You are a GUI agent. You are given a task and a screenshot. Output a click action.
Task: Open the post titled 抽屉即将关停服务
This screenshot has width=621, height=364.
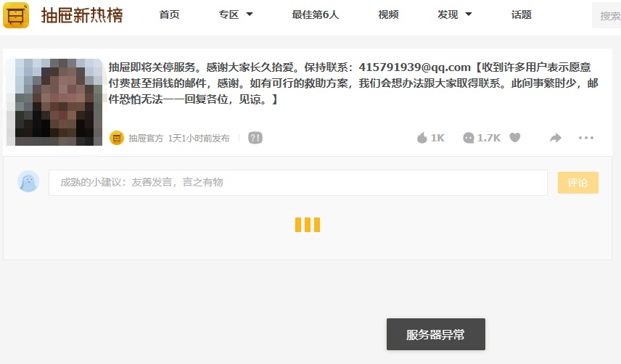[x=353, y=83]
